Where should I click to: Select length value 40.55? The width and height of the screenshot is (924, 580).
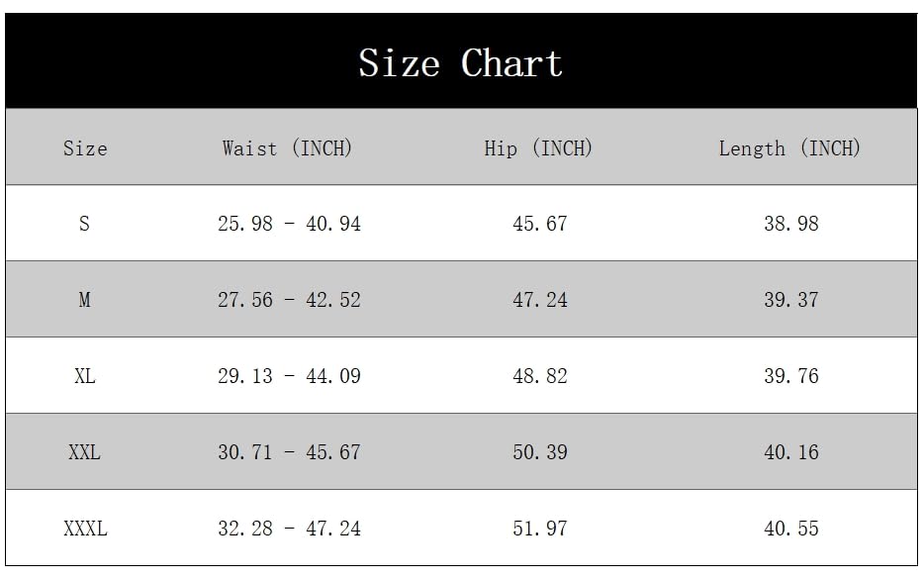[x=791, y=529]
